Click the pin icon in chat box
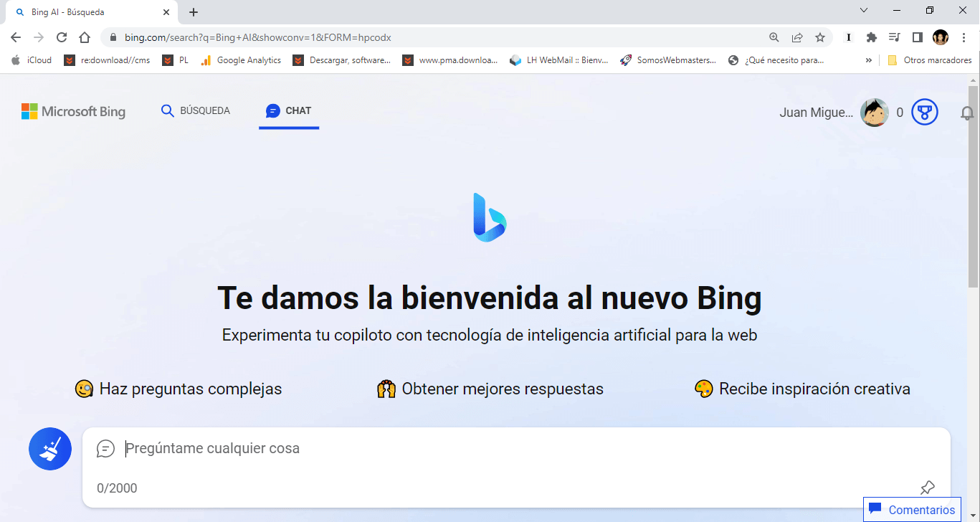Viewport: 980px width, 522px height. point(928,488)
